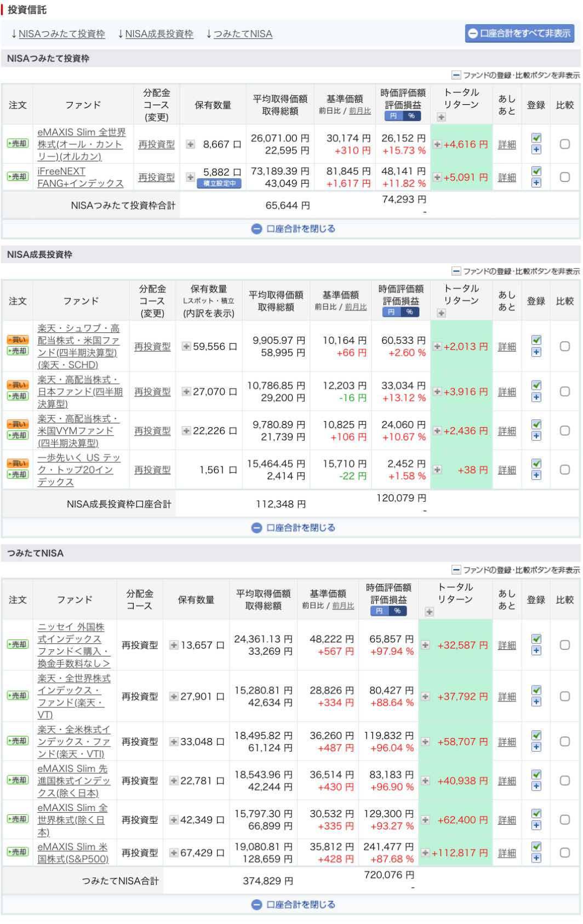The width and height of the screenshot is (583, 924).
Task: Click 売却 icon for iFreeNEXT FANG+インデックス
Action: tap(17, 177)
